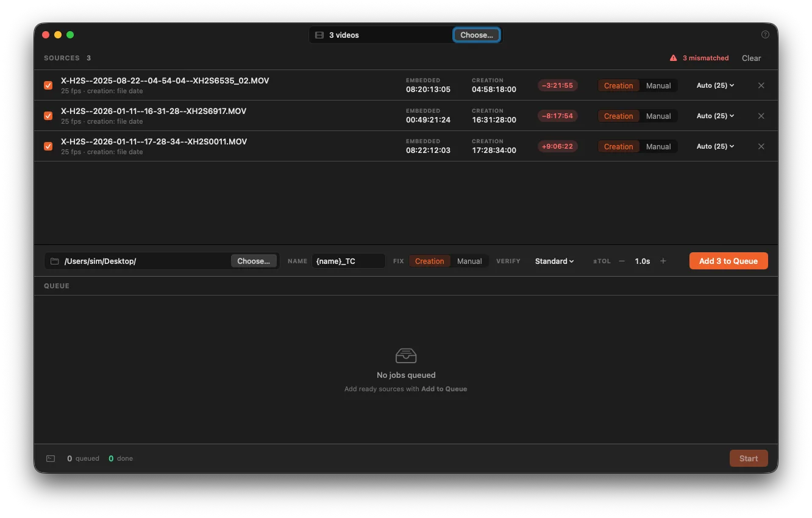Increase tolerance with the plus button

click(663, 261)
